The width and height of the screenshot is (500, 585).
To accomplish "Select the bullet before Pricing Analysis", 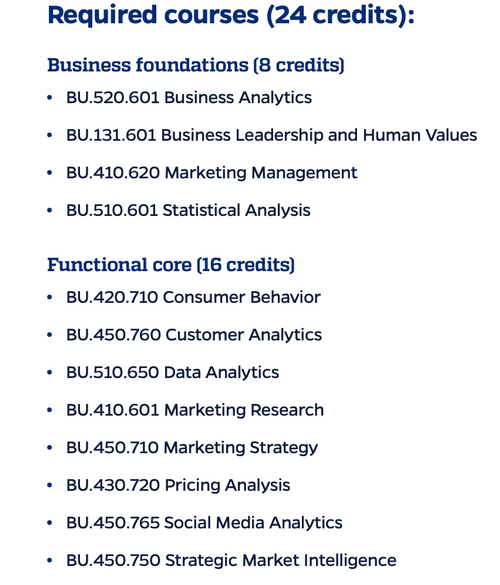I will point(50,485).
